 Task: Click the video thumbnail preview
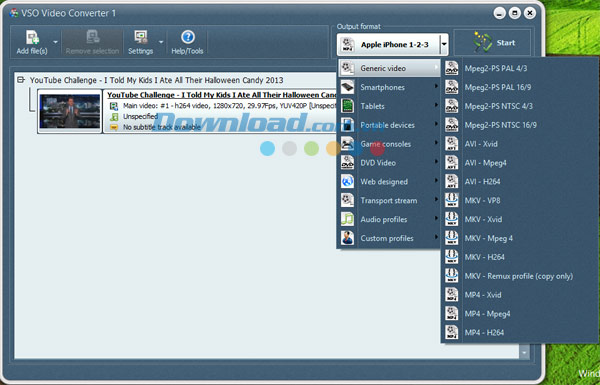pyautogui.click(x=70, y=111)
